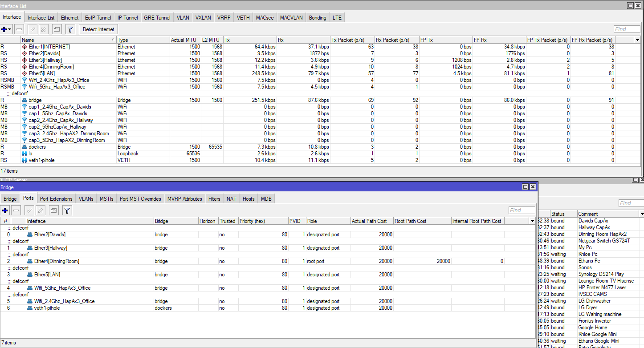This screenshot has width=644, height=348.
Task: Switch to the VLAN tab in Interface List
Action: [x=183, y=18]
